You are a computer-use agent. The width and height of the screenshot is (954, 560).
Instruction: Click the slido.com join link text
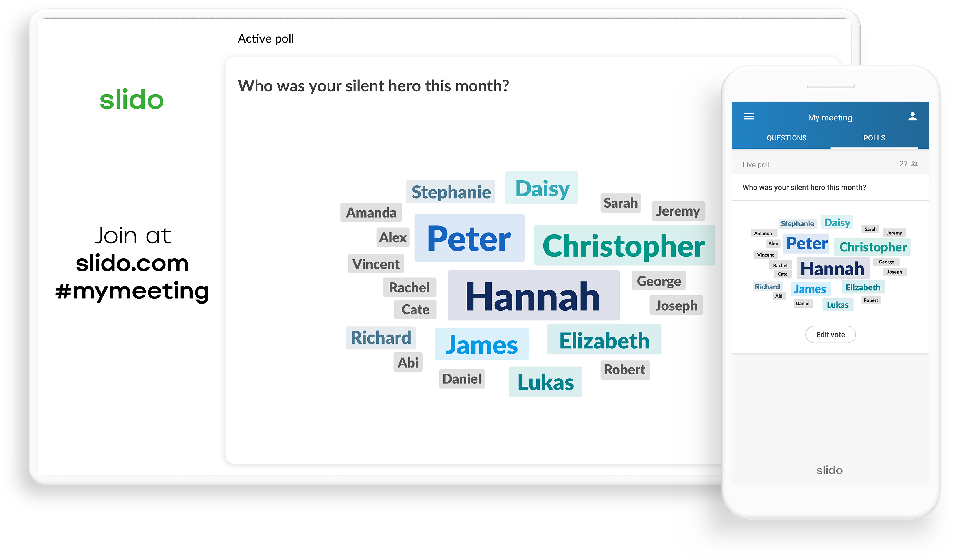click(132, 263)
